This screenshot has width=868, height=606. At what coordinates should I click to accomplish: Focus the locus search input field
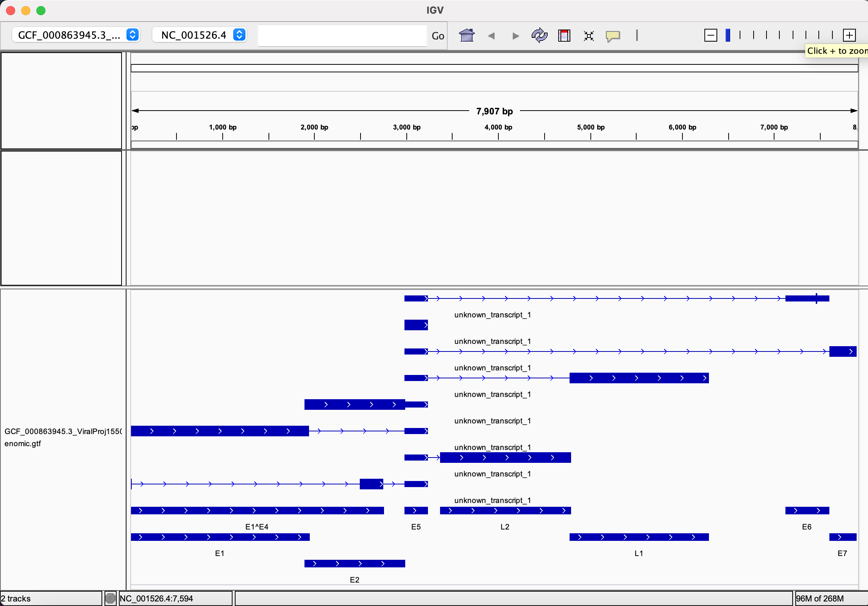[x=342, y=36]
